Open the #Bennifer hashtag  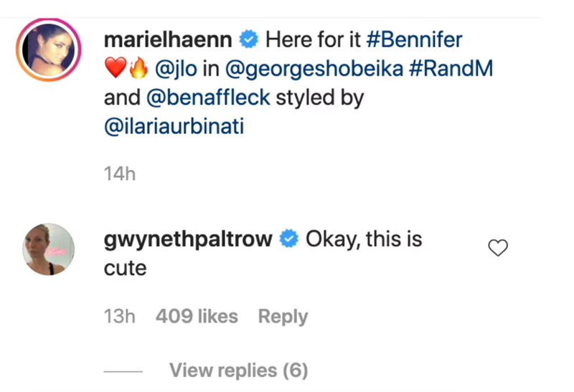(415, 40)
